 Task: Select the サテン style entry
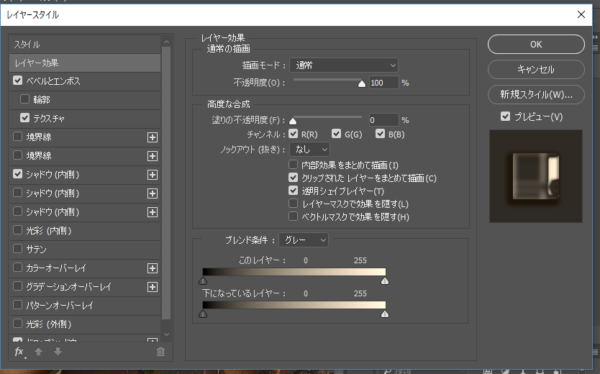click(x=85, y=249)
